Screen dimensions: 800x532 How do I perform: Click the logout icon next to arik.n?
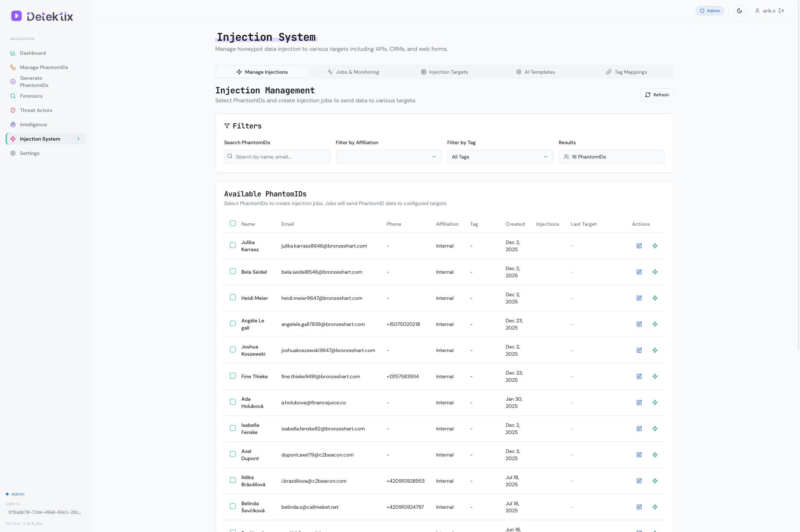click(782, 11)
